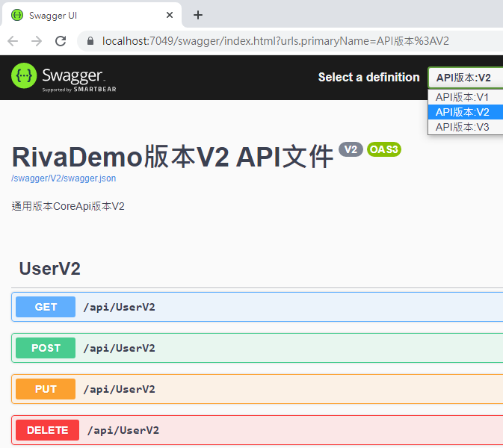Choose API版本:V3 from the dropdown list
Viewport: 503px width, 448px height.
click(462, 127)
